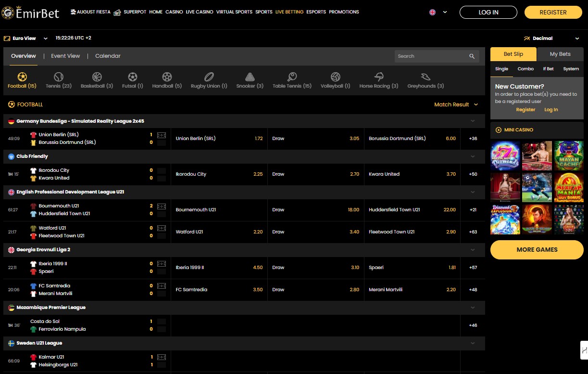Screen dimensions: 588x374
Task: Bet on Draw at 18.00 for Bournemouth U21
Action: [x=315, y=210]
